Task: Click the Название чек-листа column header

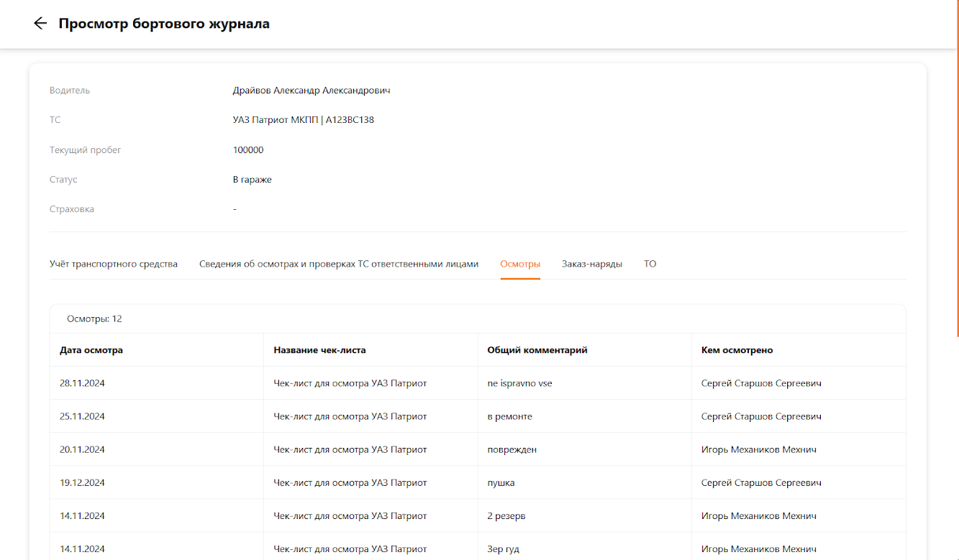Action: pyautogui.click(x=319, y=350)
